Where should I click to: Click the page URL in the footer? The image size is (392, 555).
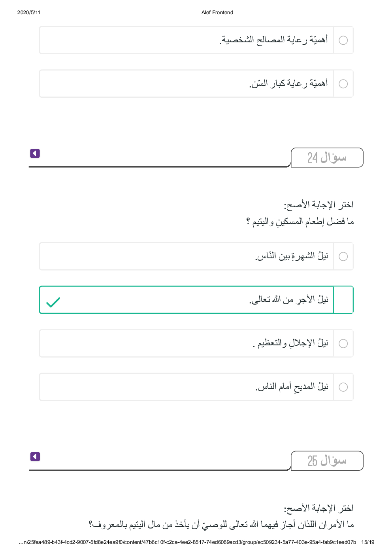(x=187, y=542)
